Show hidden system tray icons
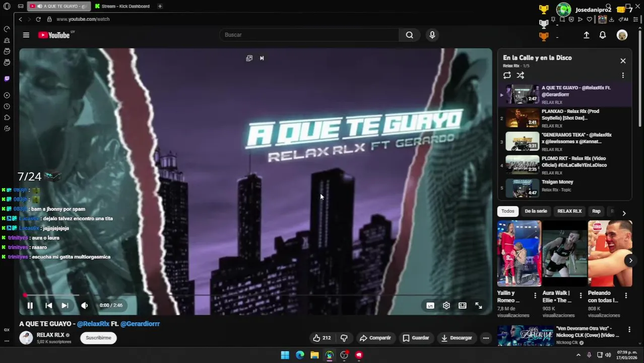This screenshot has height=363, width=644. 578,355
